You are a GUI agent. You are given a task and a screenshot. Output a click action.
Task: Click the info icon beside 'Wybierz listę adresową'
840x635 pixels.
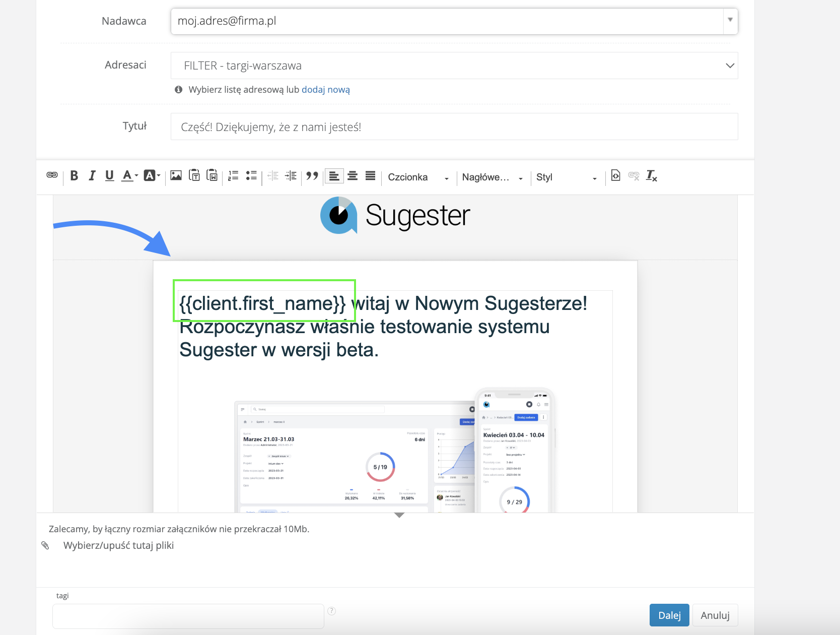[x=178, y=90]
